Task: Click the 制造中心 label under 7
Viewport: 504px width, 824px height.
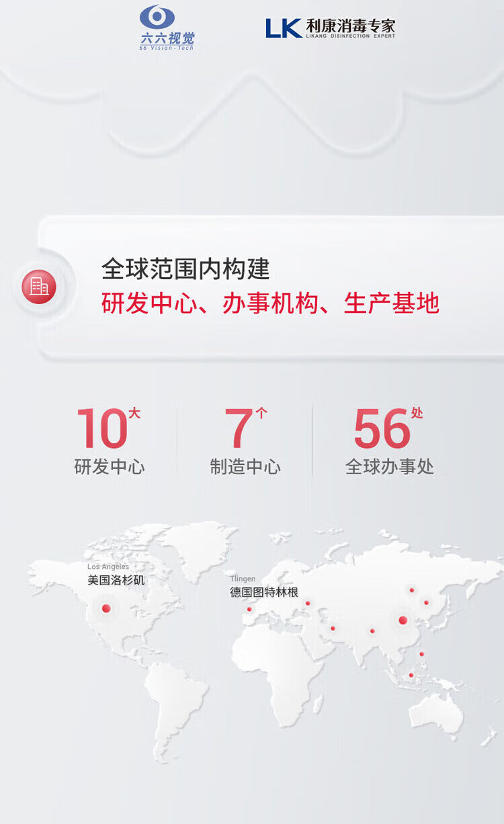Action: click(245, 467)
